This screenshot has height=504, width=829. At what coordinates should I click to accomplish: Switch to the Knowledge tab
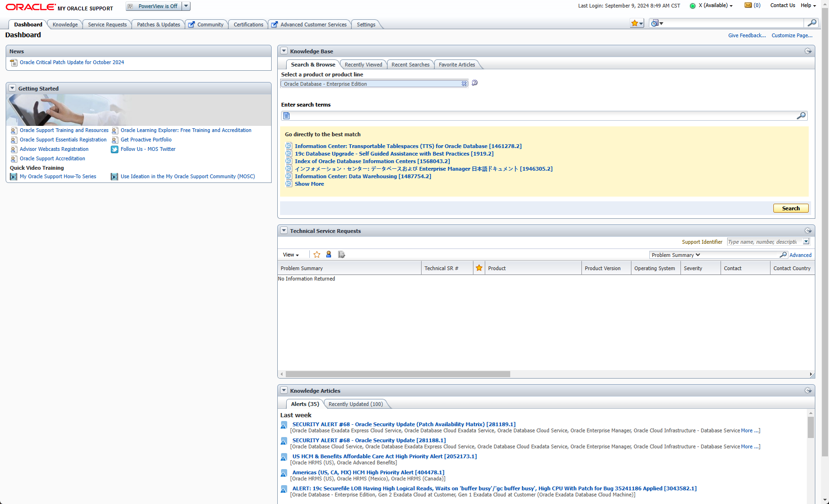[65, 25]
